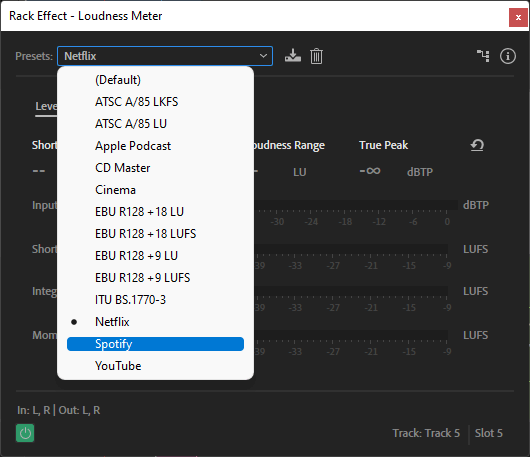Click the Loudness Range heading
The image size is (530, 457).
(289, 145)
